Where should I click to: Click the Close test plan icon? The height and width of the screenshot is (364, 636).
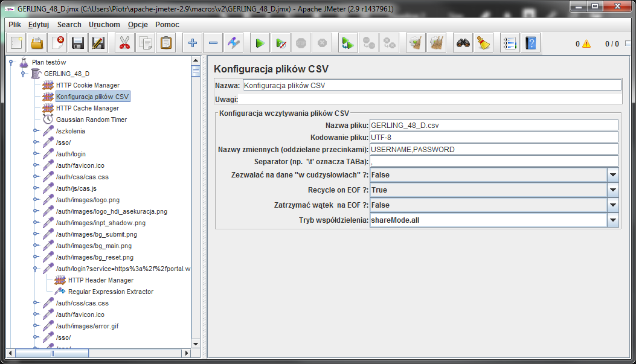point(57,43)
